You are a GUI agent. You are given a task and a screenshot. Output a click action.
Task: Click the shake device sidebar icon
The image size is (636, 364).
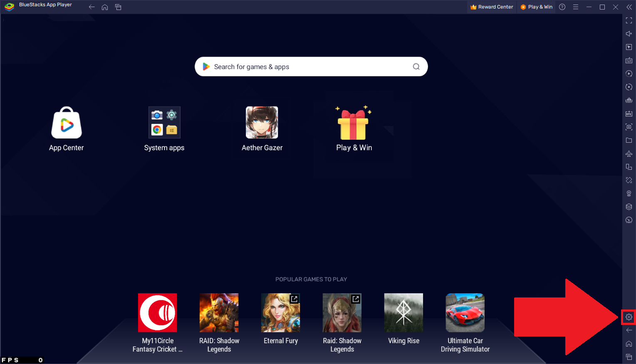point(629,180)
